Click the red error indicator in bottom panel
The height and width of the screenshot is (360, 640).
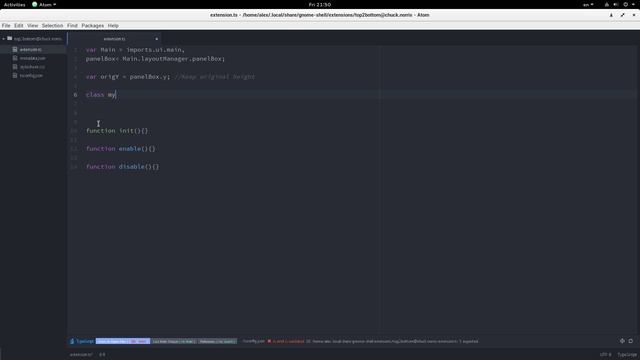[x=269, y=341]
